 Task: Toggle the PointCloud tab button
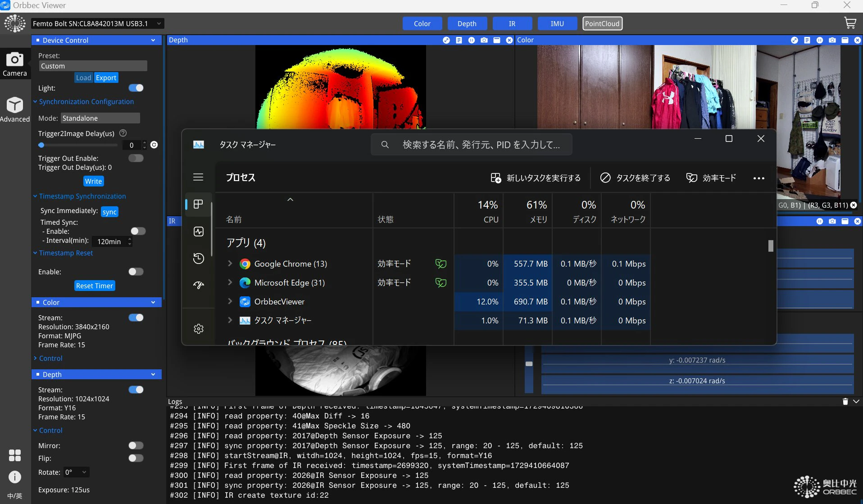click(x=602, y=23)
